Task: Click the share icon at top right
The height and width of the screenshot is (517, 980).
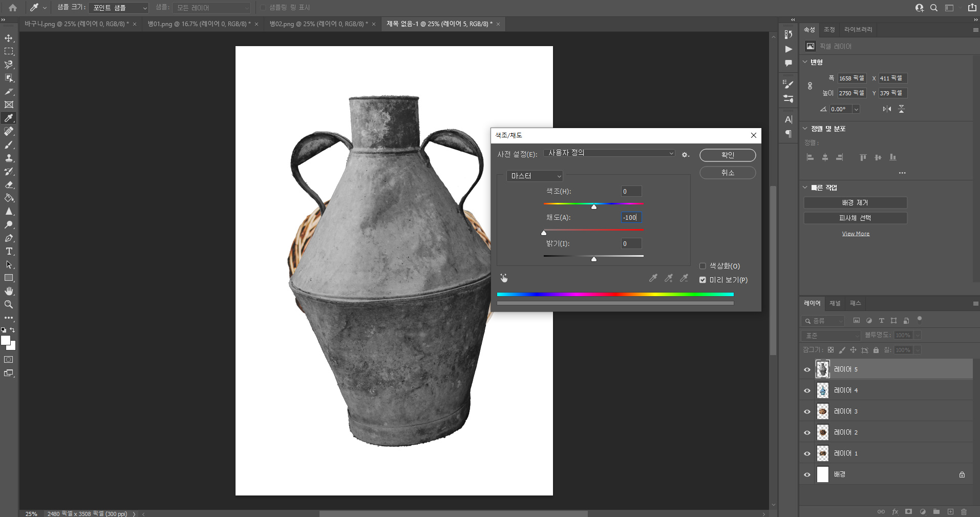Action: click(972, 8)
